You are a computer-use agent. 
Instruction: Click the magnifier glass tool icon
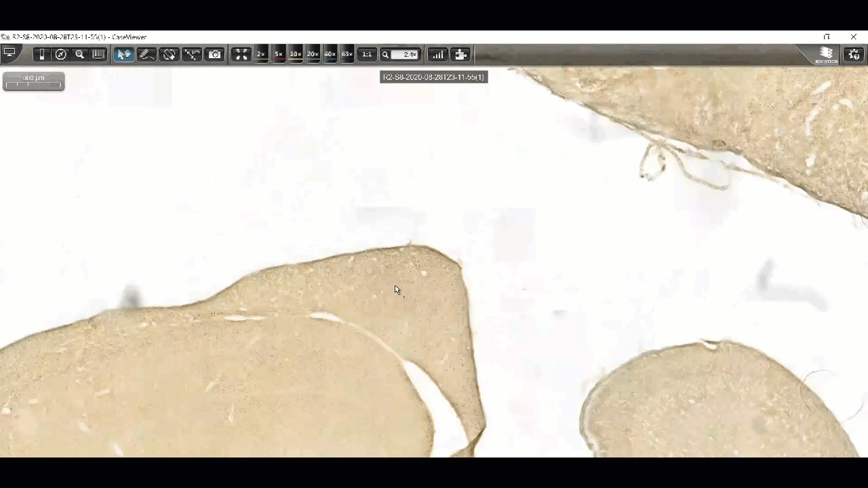pos(79,54)
